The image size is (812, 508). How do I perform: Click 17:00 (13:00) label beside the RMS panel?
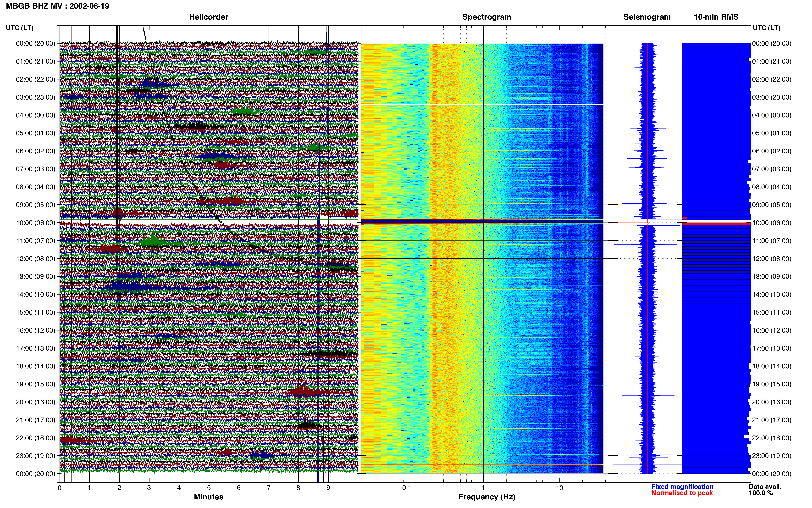[x=772, y=348]
